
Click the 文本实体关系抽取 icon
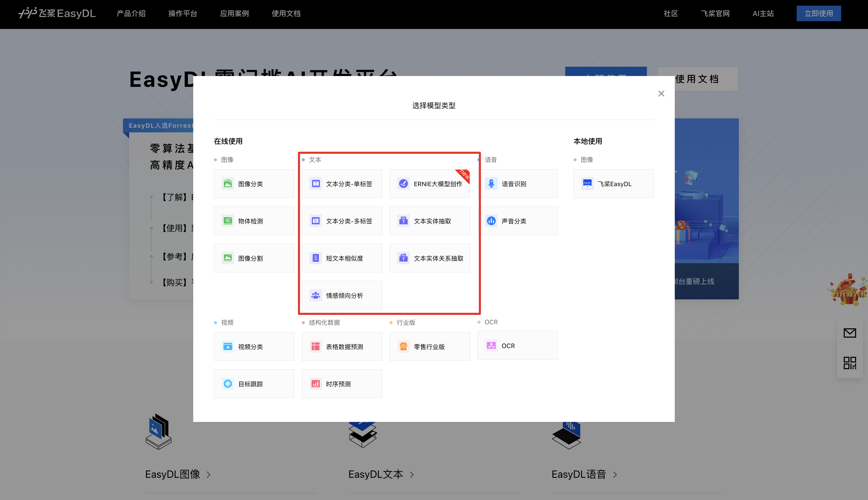tap(403, 258)
